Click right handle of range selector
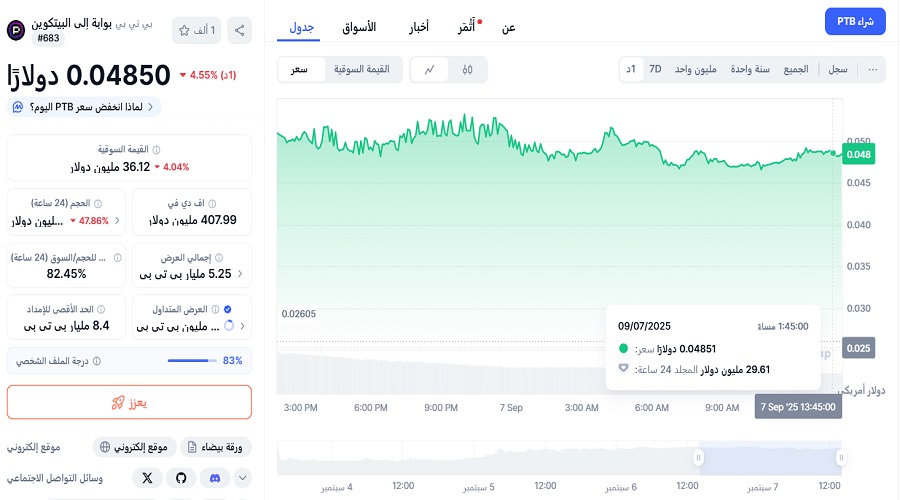Image resolution: width=900 pixels, height=500 pixels. [841, 458]
